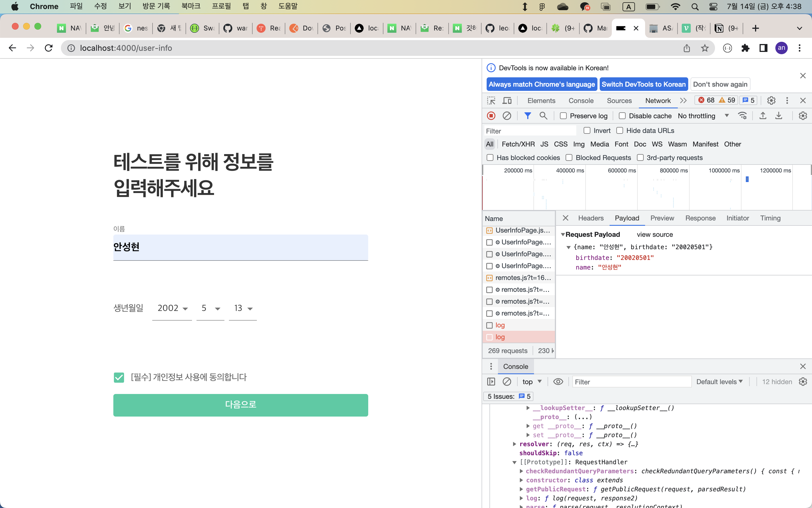Clear the network log
This screenshot has height=508, width=812.
(507, 116)
